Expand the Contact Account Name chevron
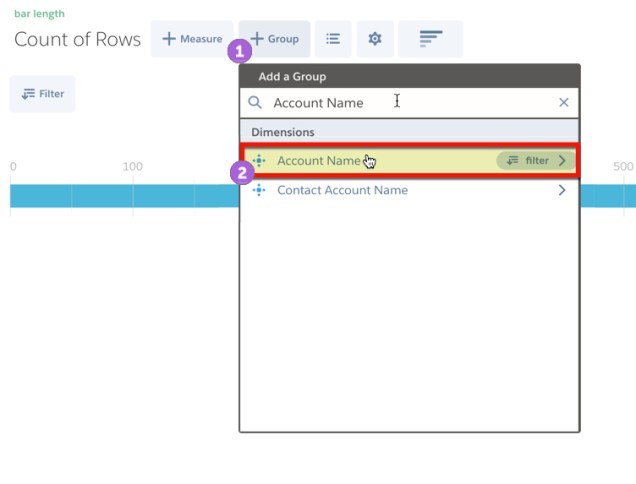636x484 pixels. (x=562, y=190)
